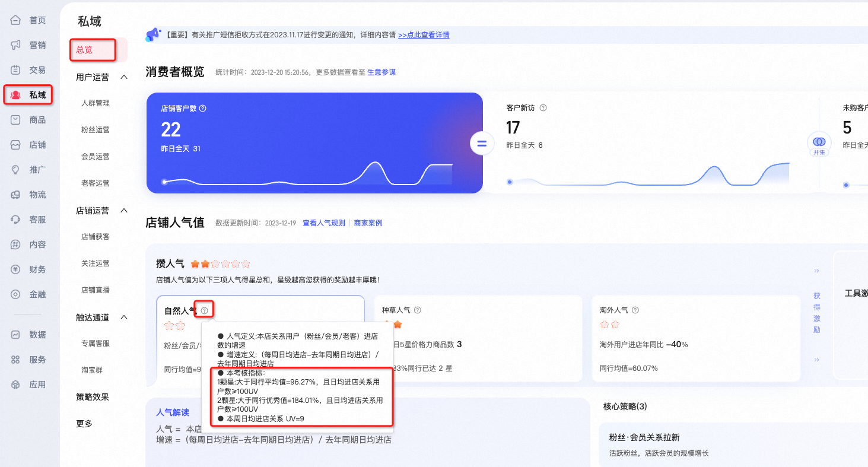Click the 推广 lightbulb icon
The width and height of the screenshot is (868, 467).
point(16,170)
